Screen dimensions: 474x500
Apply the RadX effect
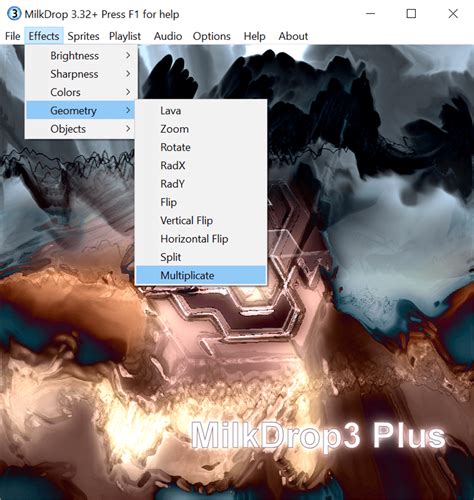[x=201, y=166]
